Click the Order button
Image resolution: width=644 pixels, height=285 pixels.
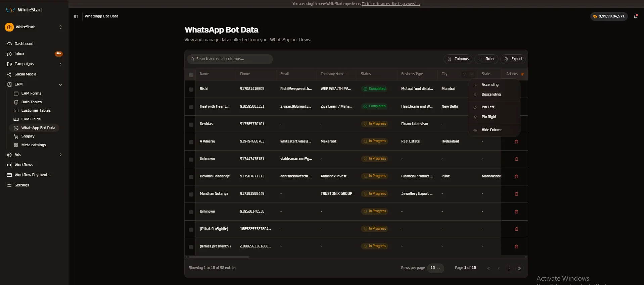click(486, 59)
